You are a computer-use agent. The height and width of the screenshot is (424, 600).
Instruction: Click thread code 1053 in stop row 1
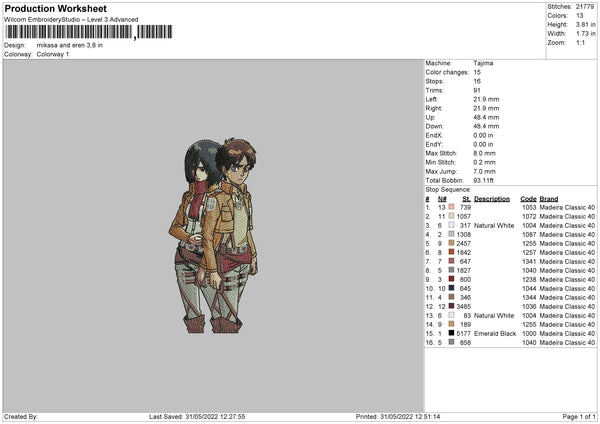point(529,207)
